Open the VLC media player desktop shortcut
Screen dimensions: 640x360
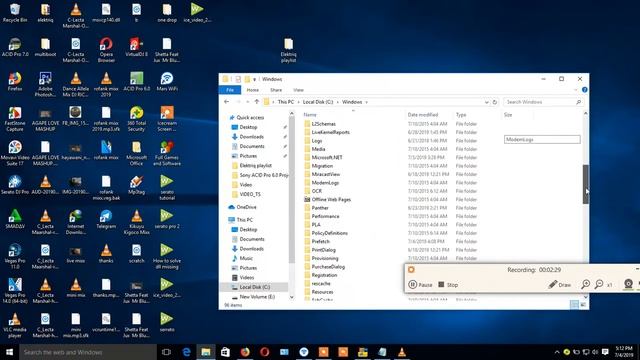15,325
